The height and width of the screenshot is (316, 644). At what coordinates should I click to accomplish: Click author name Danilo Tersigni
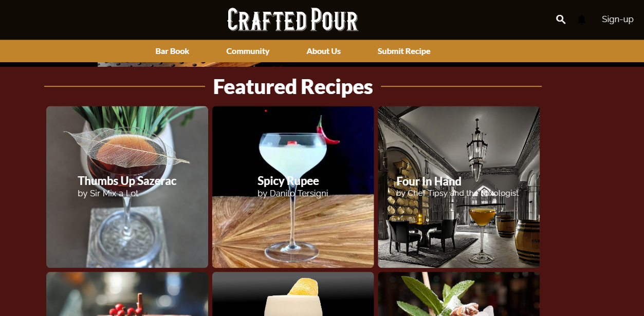(299, 194)
